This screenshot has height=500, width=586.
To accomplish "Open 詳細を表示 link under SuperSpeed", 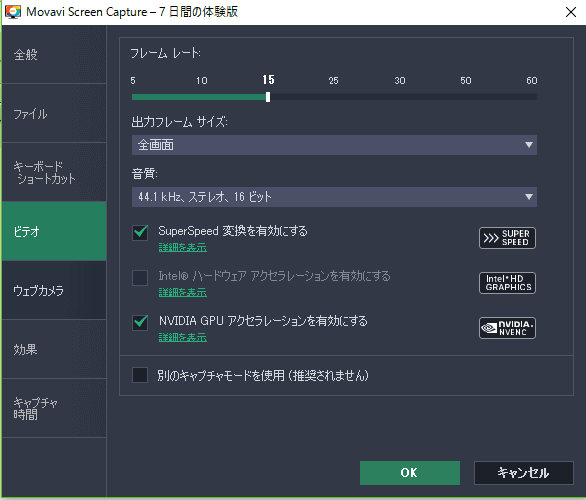I will pos(183,247).
